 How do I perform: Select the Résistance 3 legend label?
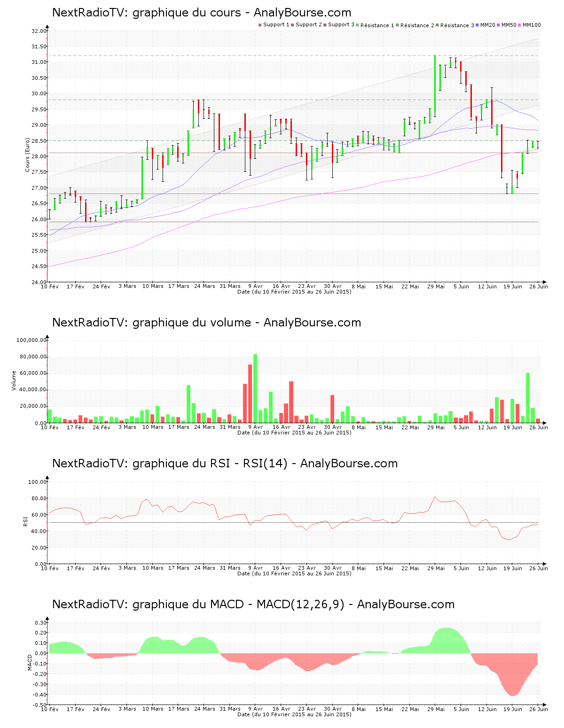click(457, 25)
